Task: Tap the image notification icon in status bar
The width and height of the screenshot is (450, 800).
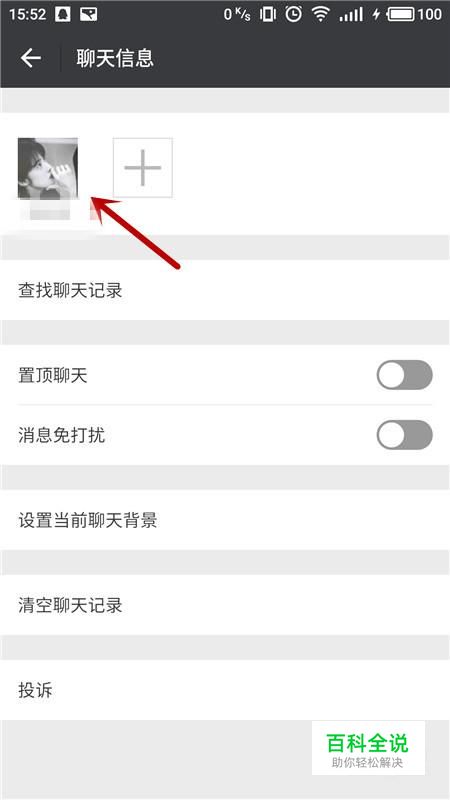Action: tap(89, 14)
